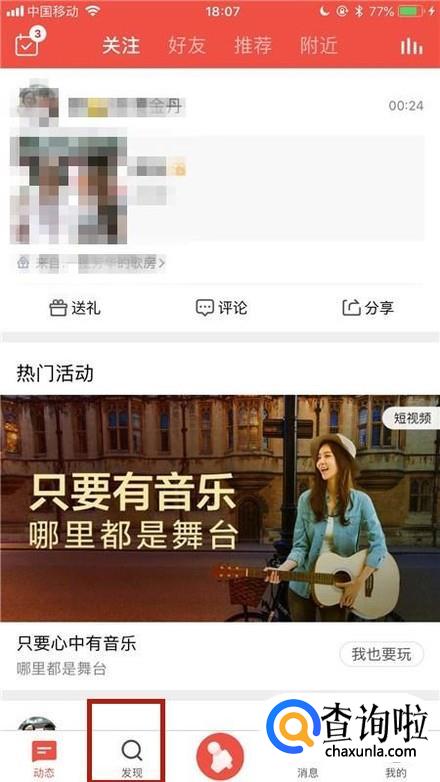Open the check-in calendar icon with badge
The height and width of the screenshot is (782, 440).
pos(27,44)
